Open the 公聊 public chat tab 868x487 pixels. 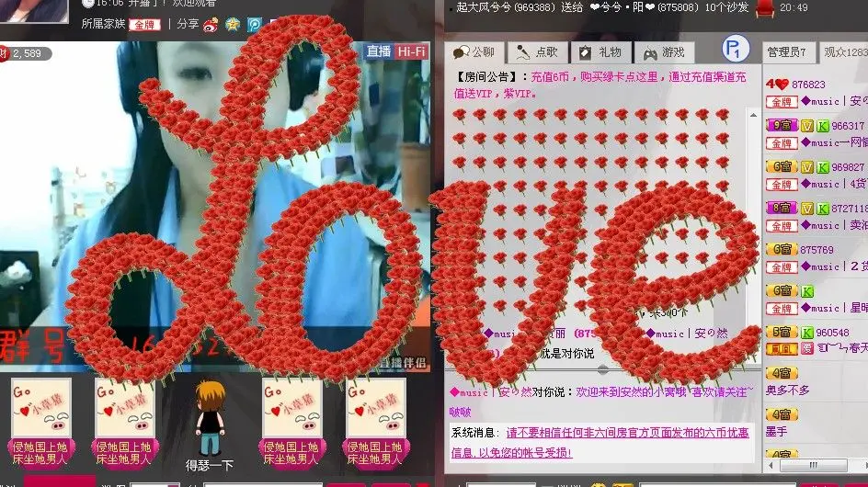tap(474, 52)
